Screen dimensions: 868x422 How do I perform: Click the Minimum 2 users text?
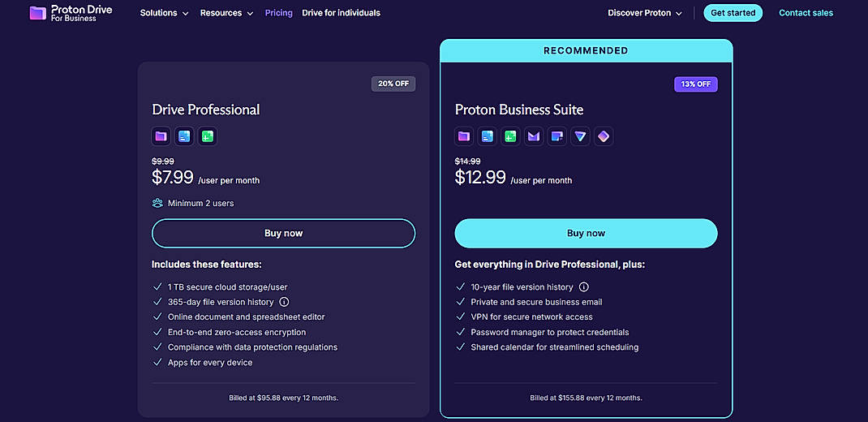coord(201,203)
